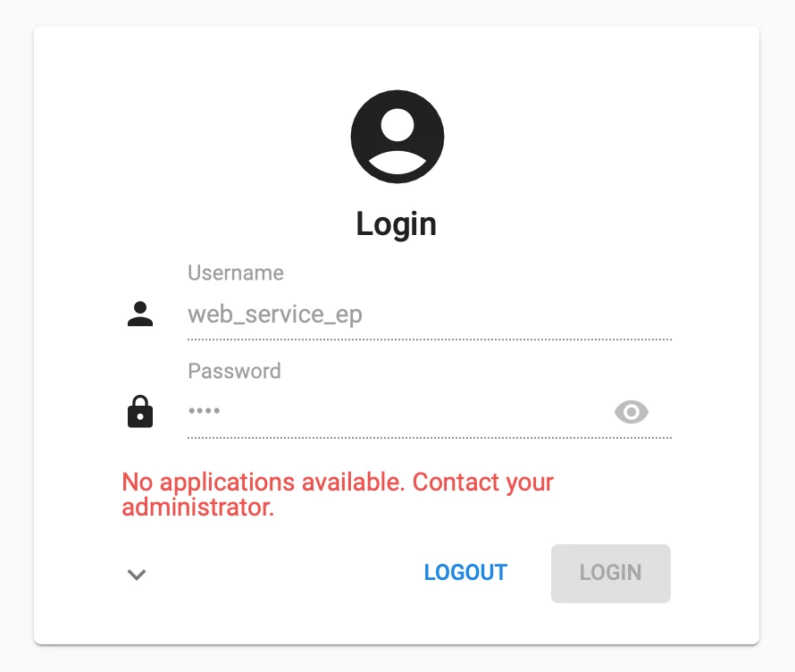
Task: Click the dotted underline beneath Username
Action: [429, 340]
